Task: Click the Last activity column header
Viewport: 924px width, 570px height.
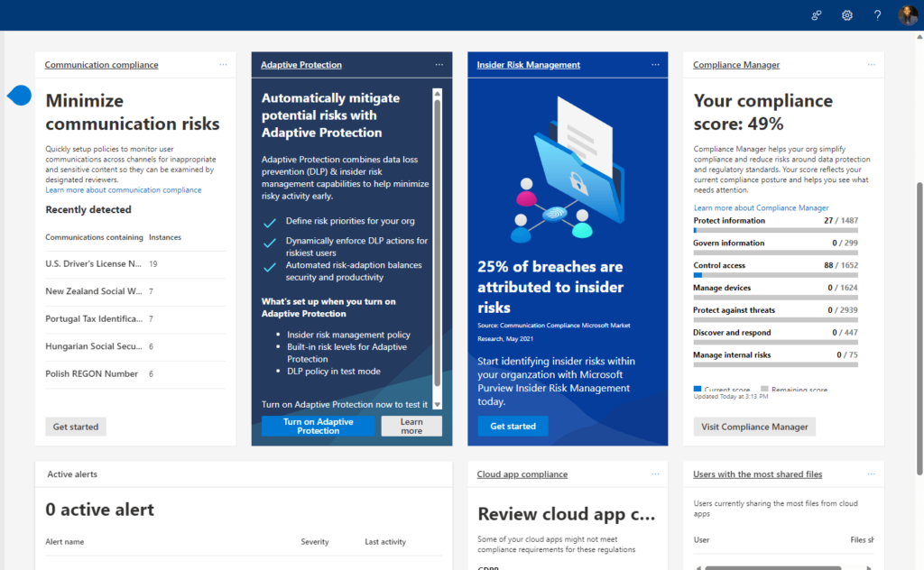Action: point(385,542)
